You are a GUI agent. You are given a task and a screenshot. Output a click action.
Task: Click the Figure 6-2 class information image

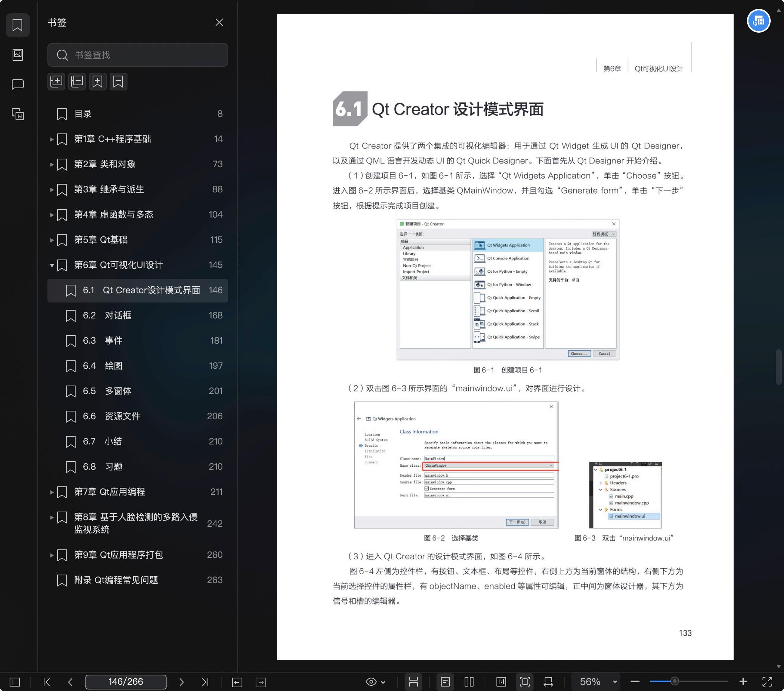[456, 465]
